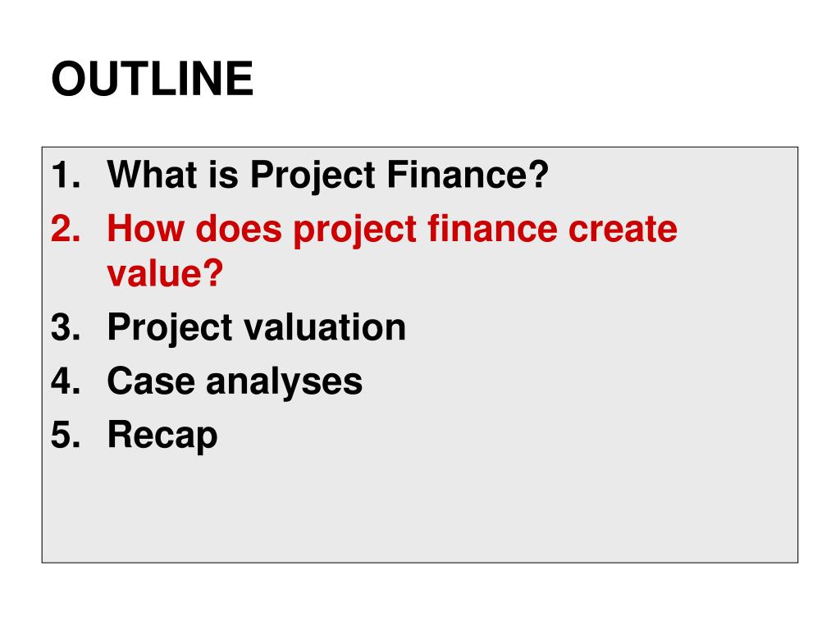The height and width of the screenshot is (630, 840).
Task: Click the red number '2.' marker
Action: click(x=66, y=230)
